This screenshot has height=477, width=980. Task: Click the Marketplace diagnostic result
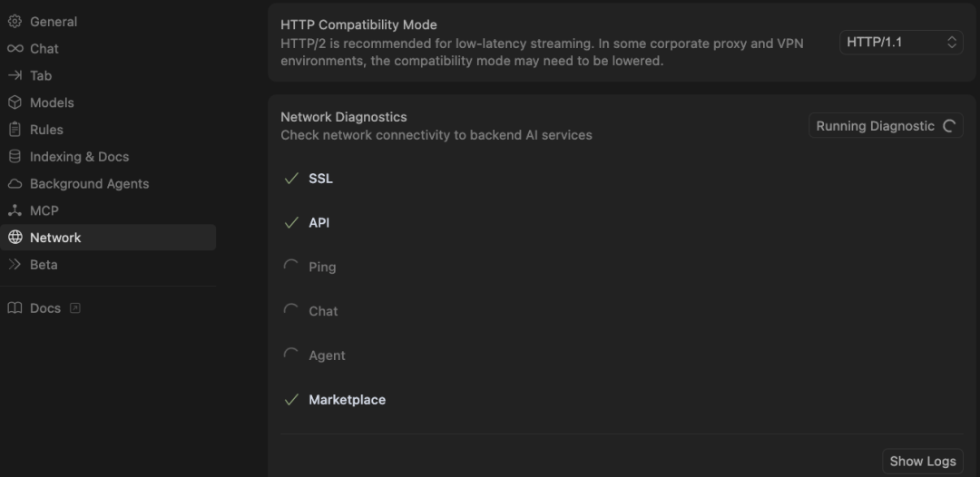[x=347, y=400]
